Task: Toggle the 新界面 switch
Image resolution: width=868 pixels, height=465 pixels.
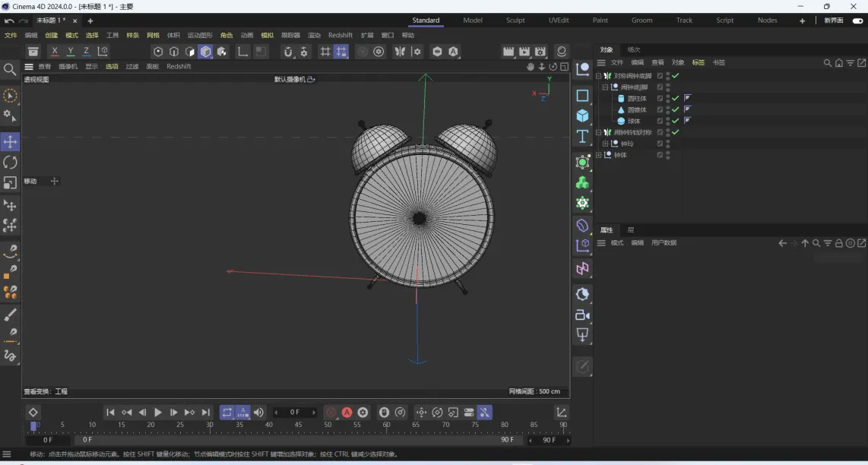Action: point(857,21)
